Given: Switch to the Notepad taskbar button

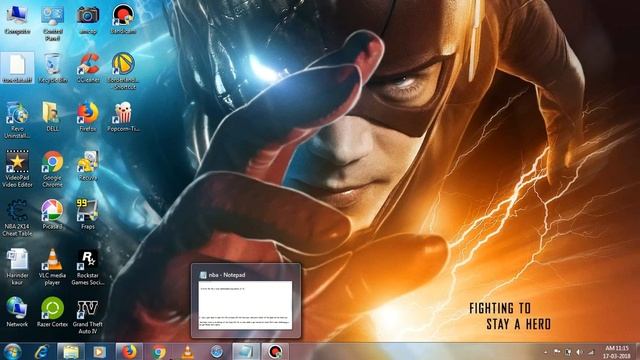Looking at the screenshot, I should coord(246,351).
